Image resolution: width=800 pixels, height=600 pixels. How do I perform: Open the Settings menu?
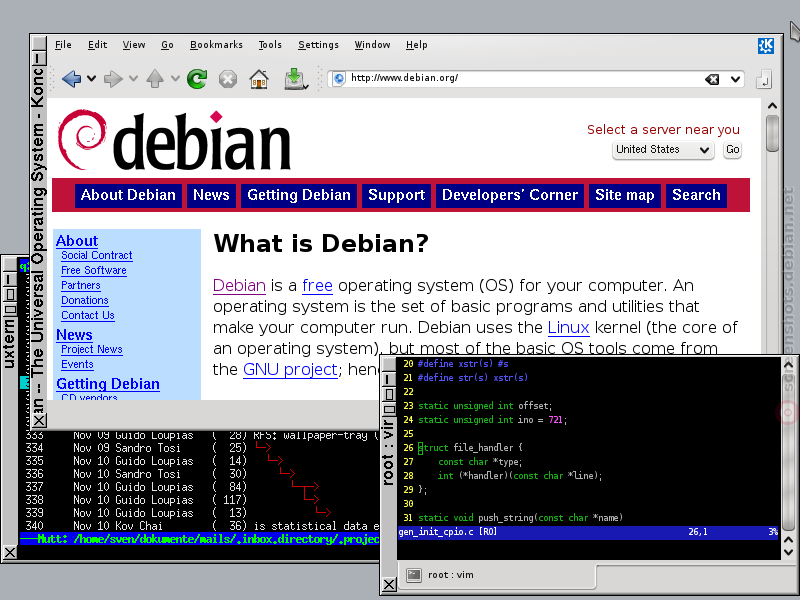coord(318,45)
